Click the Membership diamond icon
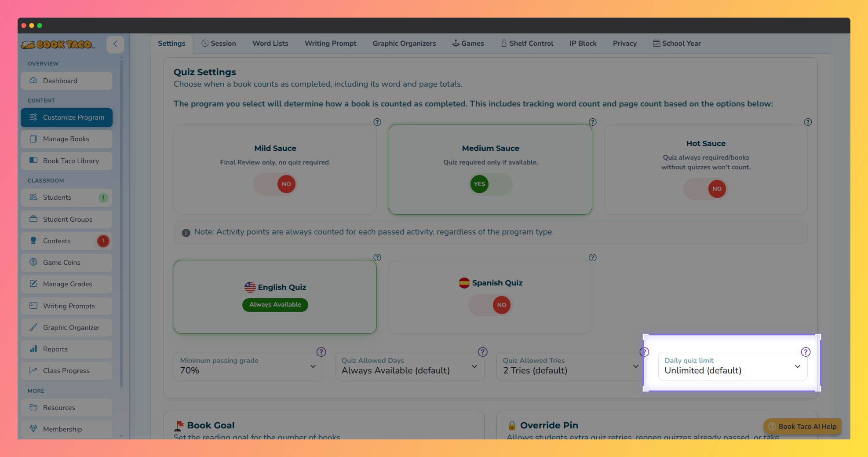Viewport: 868px width, 457px height. 33,429
